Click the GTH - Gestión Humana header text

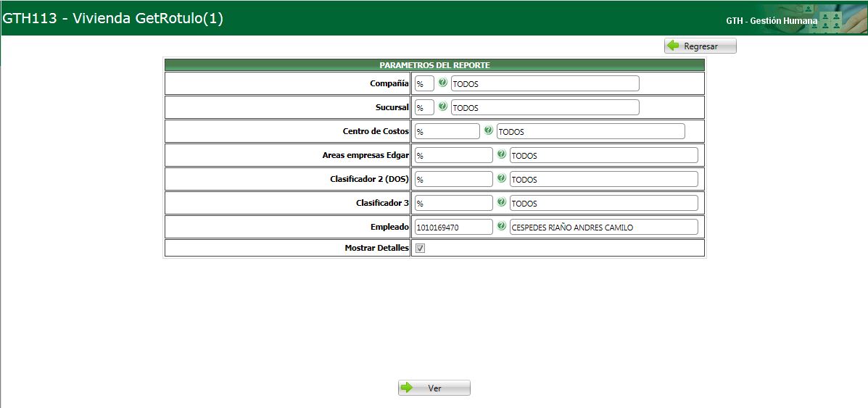772,20
